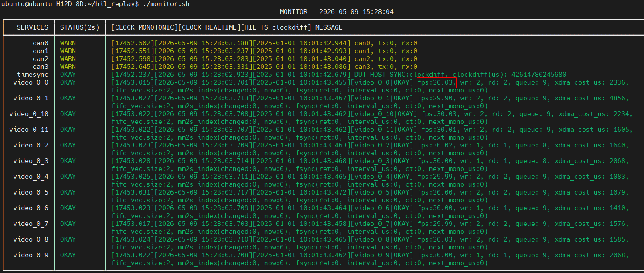Select the can0 service name

41,43
